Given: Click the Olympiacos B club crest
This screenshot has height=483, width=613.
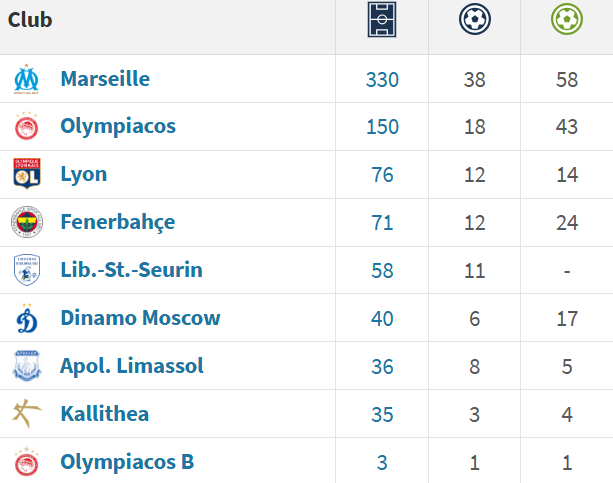Looking at the screenshot, I should coord(26,462).
